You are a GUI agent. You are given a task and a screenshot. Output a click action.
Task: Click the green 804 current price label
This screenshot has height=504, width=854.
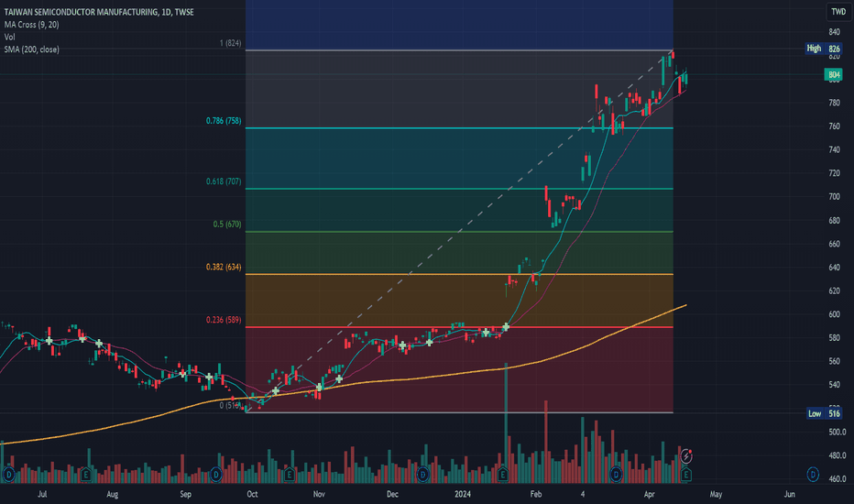point(833,74)
